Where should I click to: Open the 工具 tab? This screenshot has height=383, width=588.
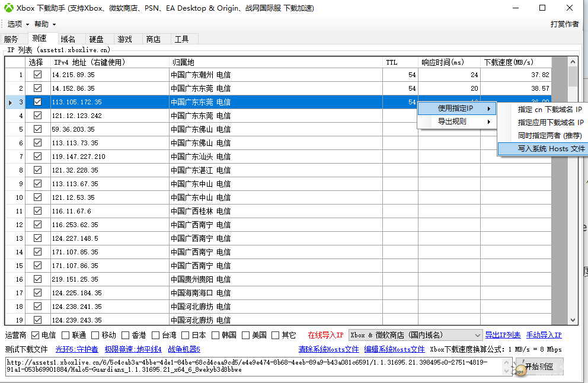click(x=181, y=39)
